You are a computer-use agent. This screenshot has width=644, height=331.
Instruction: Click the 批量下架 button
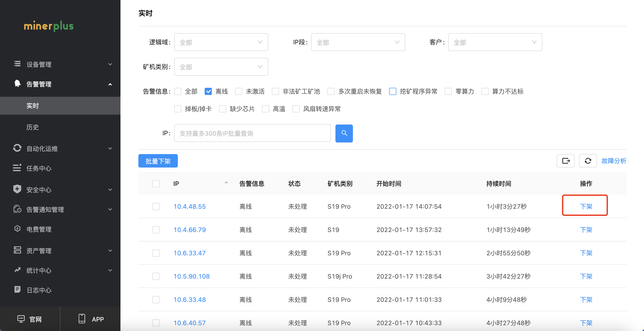pos(158,161)
